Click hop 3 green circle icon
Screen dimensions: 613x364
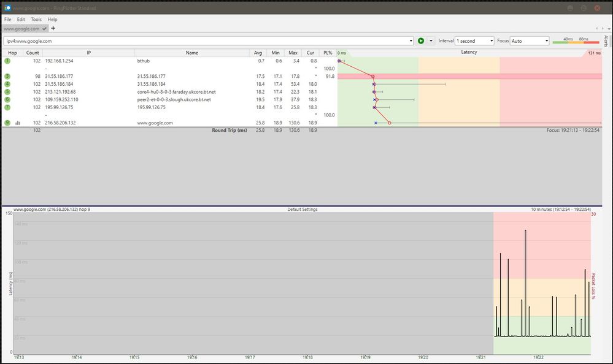coord(8,76)
